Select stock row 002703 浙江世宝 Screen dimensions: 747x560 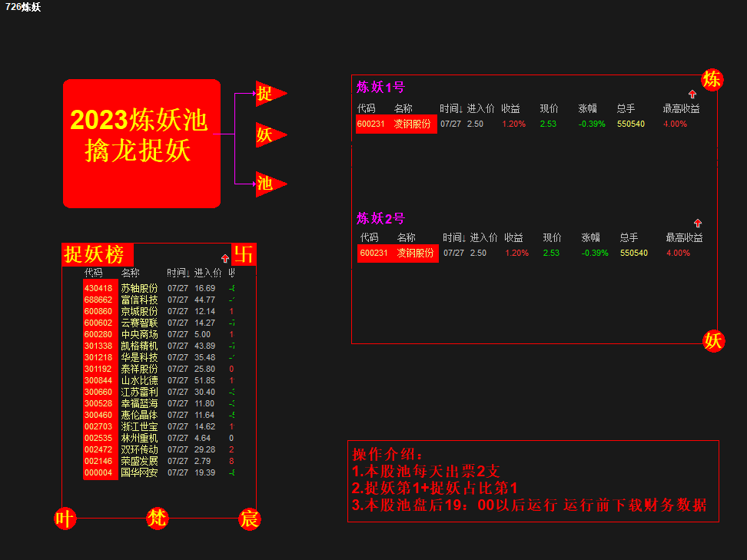coord(158,426)
